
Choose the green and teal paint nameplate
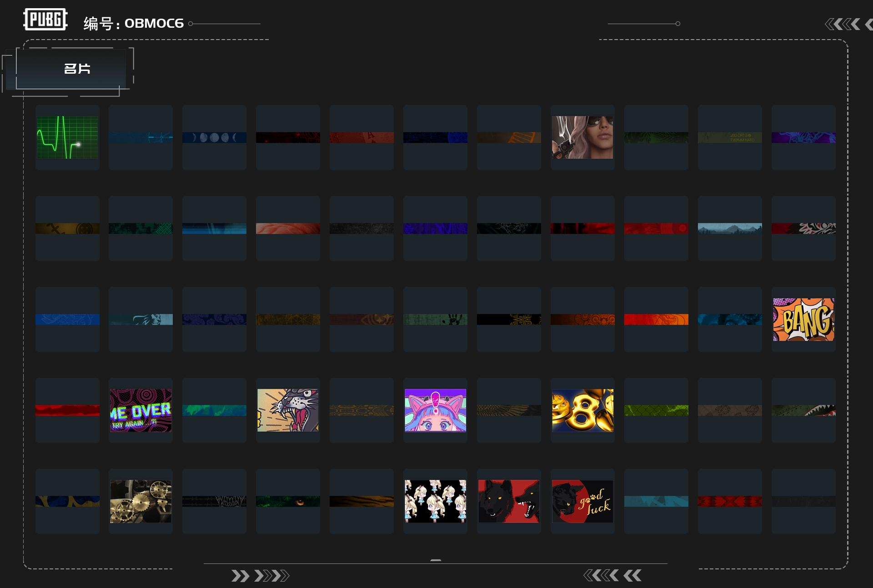point(214,410)
